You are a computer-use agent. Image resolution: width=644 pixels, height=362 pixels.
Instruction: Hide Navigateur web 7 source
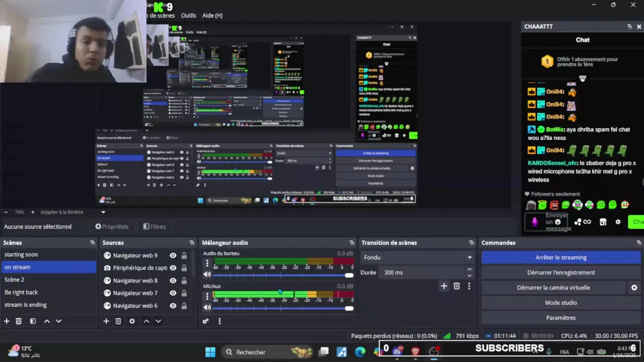coord(173,293)
